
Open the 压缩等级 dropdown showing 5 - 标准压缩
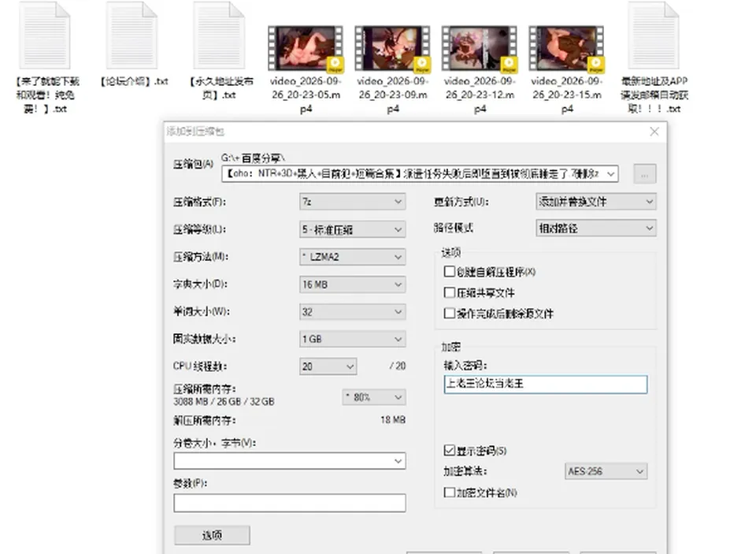(353, 229)
